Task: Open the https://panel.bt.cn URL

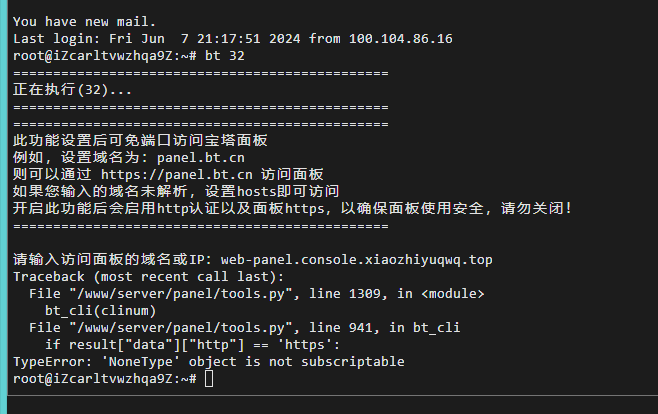Action: [x=177, y=174]
